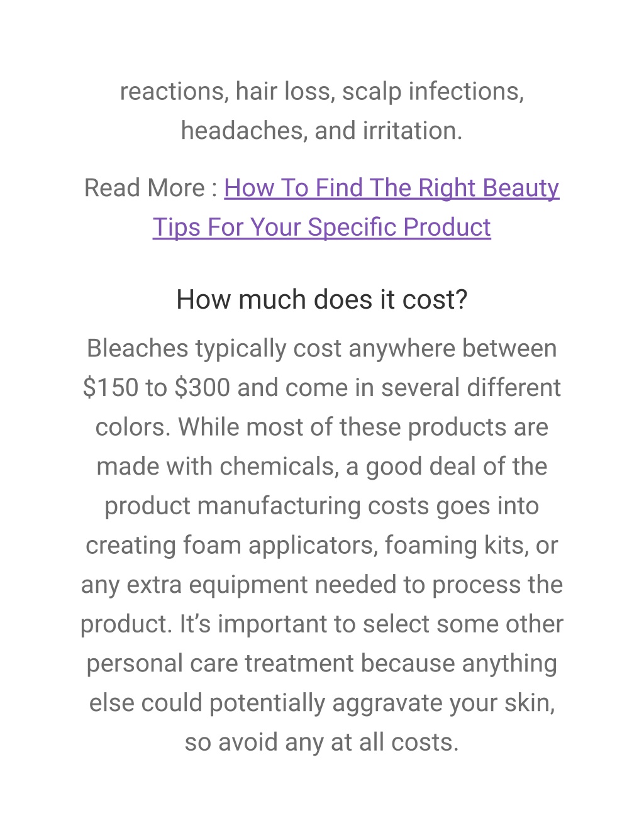Viewport: 644px width, 833px height.
Task: Click the line "creating foam applicators, foaming kits, or"
Action: [x=321, y=546]
